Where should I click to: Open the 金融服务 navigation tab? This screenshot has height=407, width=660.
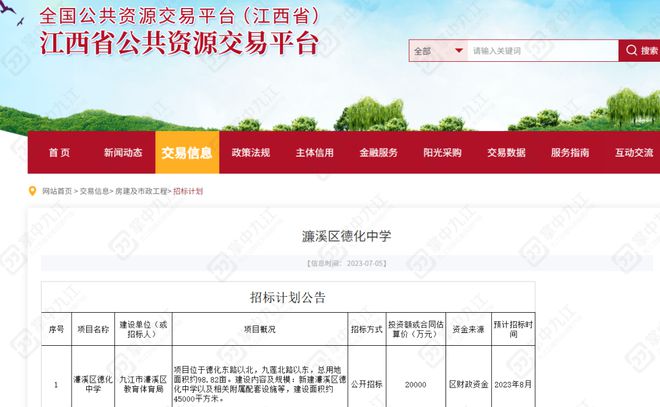(378, 152)
